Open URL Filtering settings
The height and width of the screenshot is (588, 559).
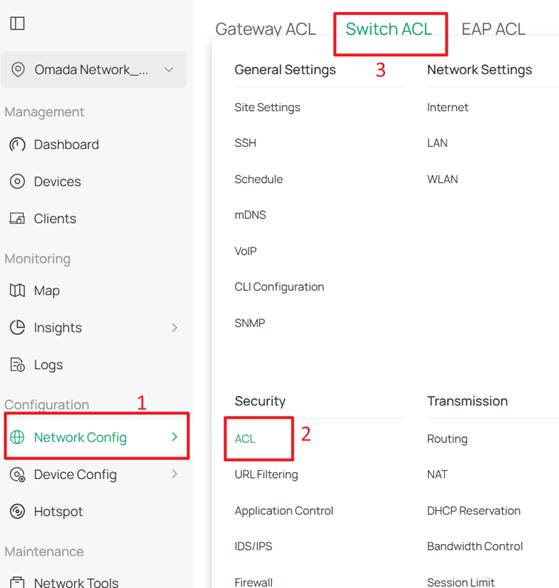(266, 474)
